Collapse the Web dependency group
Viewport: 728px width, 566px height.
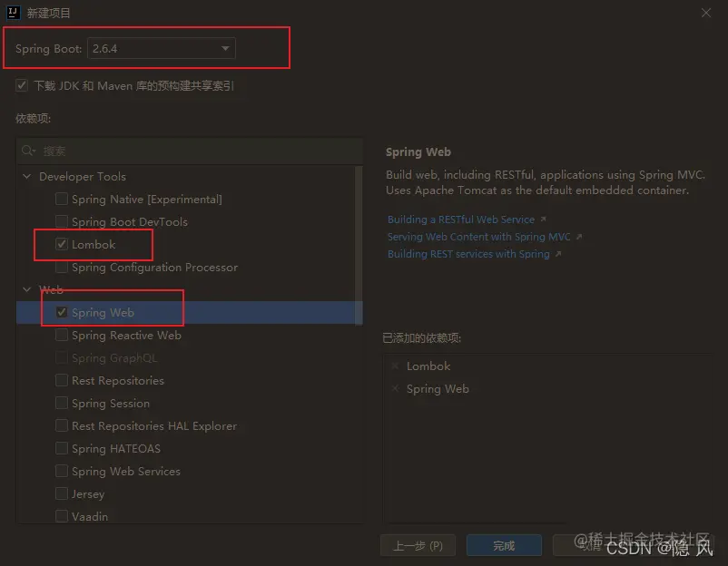click(27, 289)
